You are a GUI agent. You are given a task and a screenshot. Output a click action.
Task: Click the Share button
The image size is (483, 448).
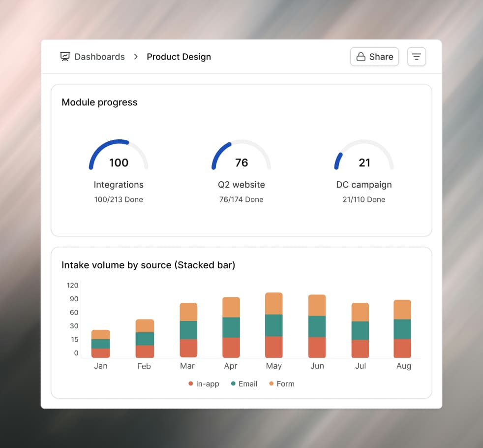click(375, 57)
